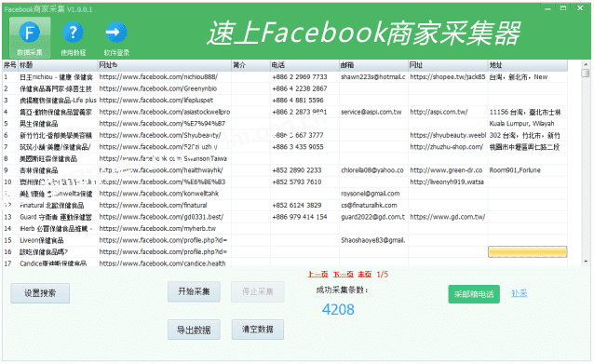Select address Kuala Lumpur, Wilayah
The width and height of the screenshot is (594, 364).
(x=528, y=124)
